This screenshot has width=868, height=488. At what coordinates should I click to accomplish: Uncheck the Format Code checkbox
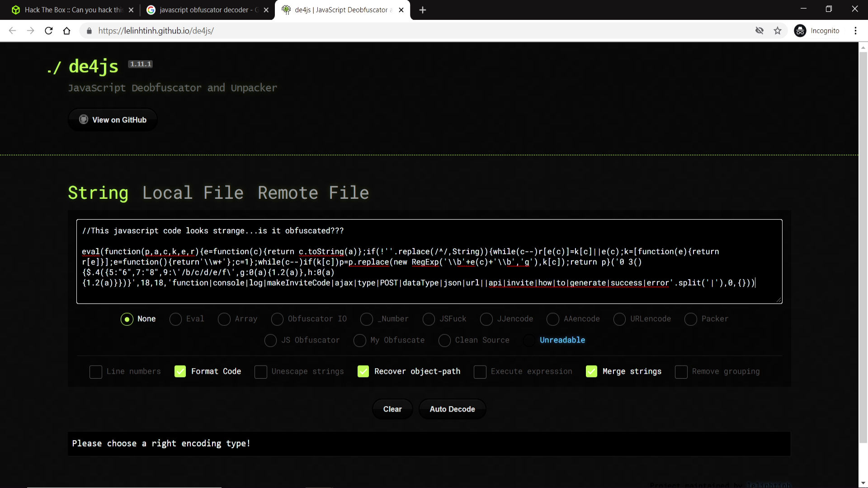coord(180,371)
